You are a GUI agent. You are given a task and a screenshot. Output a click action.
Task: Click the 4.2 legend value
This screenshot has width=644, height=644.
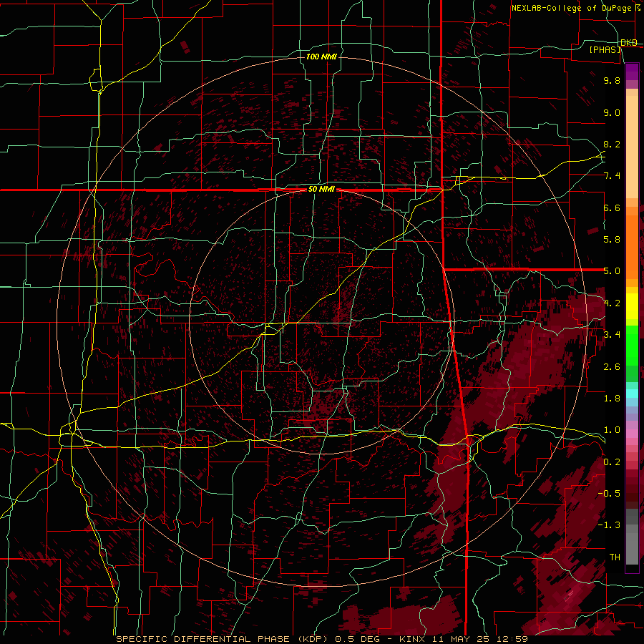pos(612,303)
